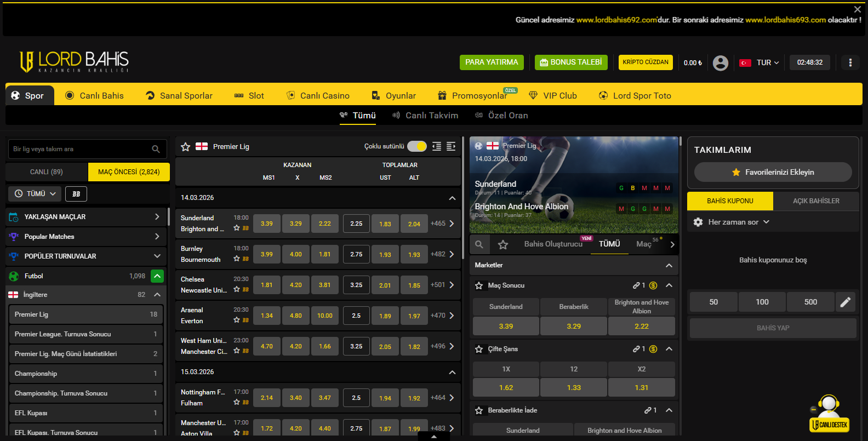Toggle the Futbol section green arrow

pyautogui.click(x=157, y=276)
